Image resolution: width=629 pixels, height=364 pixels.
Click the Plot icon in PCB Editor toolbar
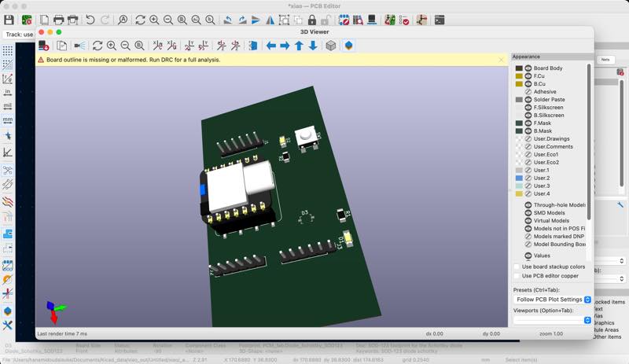pos(72,20)
